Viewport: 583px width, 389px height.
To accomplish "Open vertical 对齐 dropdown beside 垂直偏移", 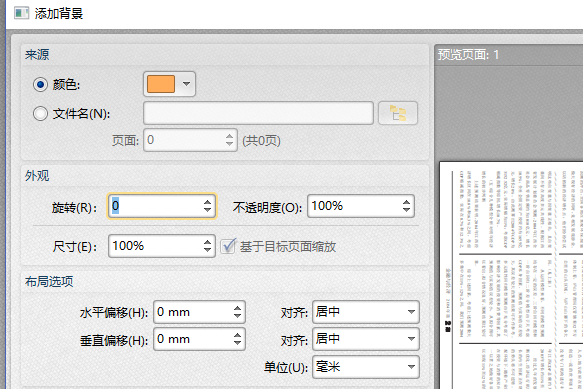I will click(x=366, y=339).
